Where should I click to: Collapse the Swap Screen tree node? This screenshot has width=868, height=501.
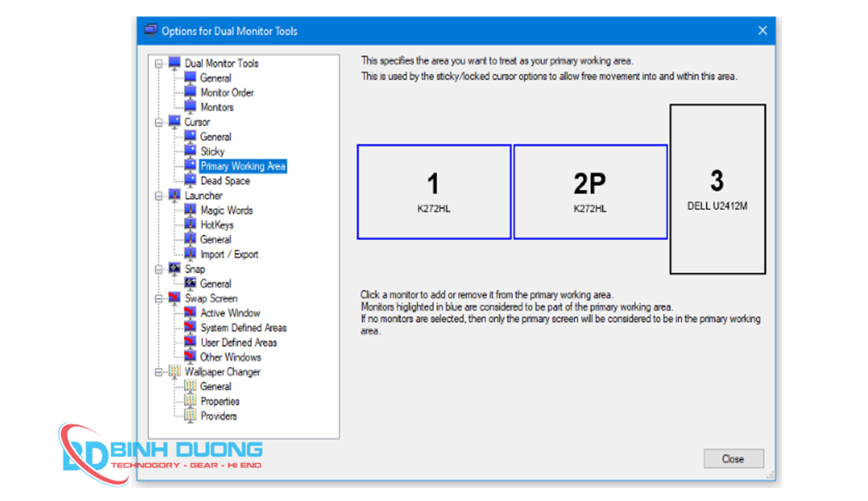point(159,299)
